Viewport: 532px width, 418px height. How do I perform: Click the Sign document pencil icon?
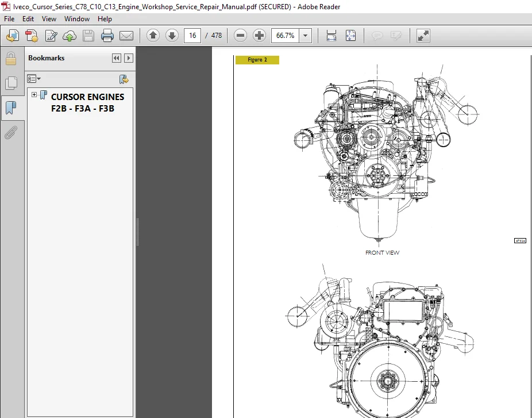pyautogui.click(x=51, y=36)
